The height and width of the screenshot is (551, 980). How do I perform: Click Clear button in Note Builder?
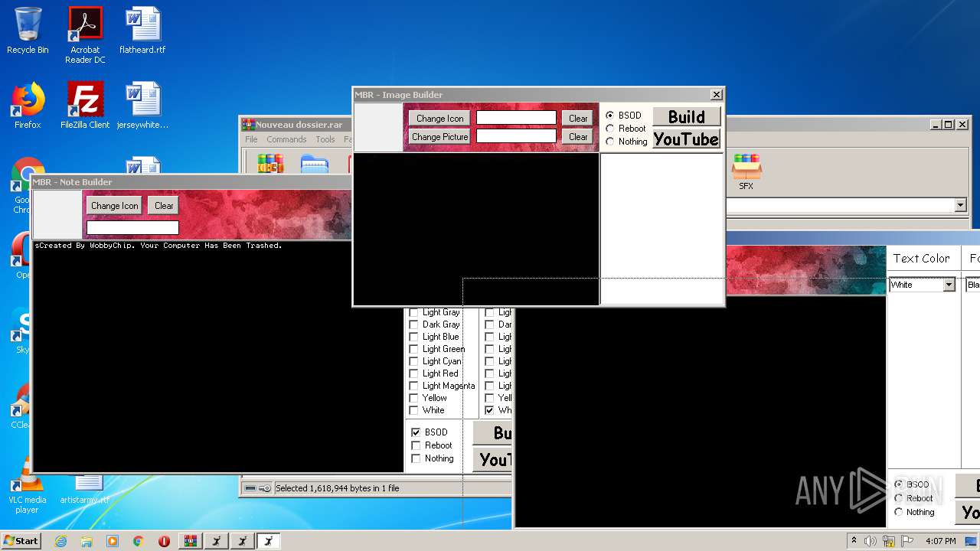[x=164, y=206]
